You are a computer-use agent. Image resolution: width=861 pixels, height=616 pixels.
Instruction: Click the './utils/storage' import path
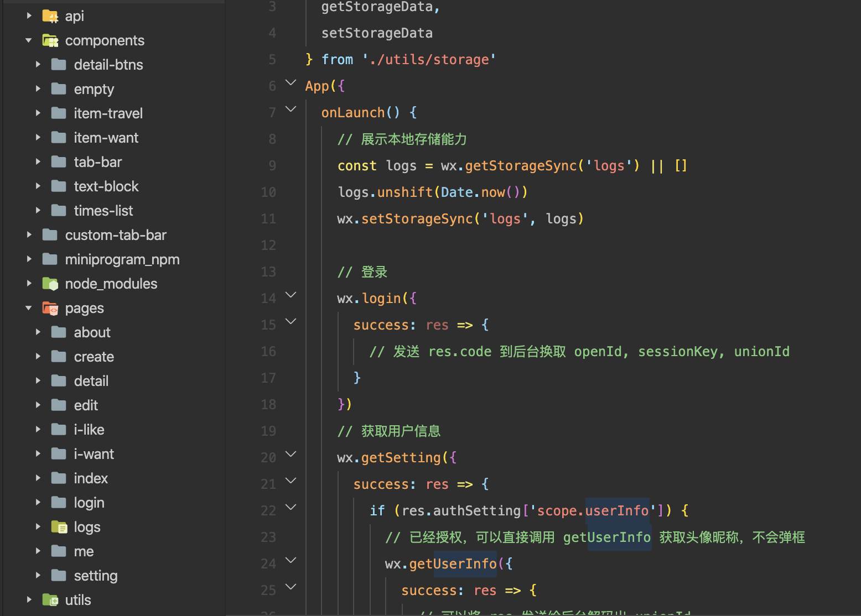(x=429, y=60)
